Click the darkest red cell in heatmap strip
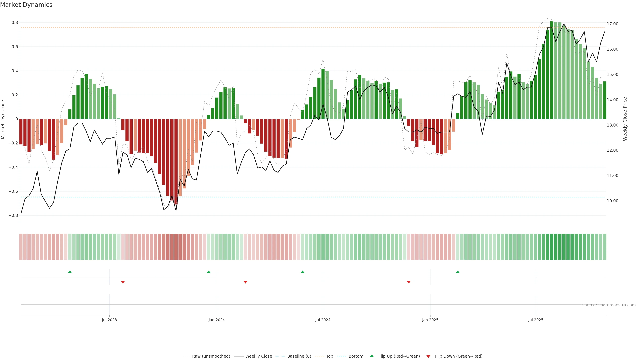644x362 pixels. click(x=176, y=247)
